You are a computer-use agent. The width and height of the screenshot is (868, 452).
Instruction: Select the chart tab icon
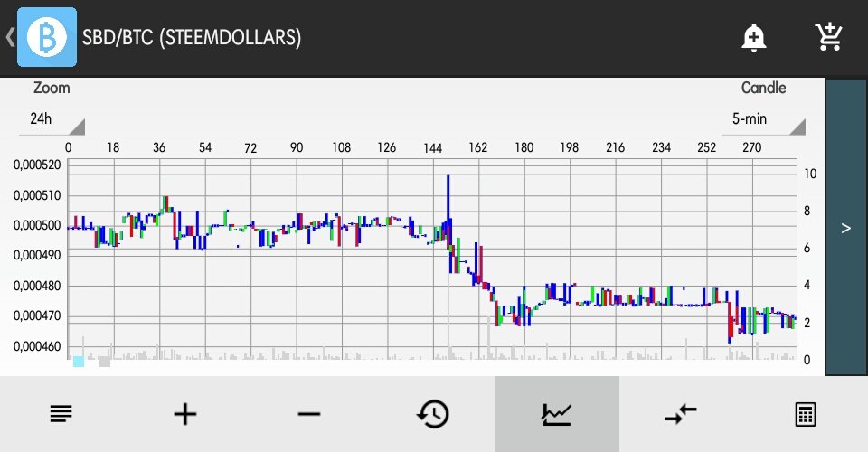557,414
